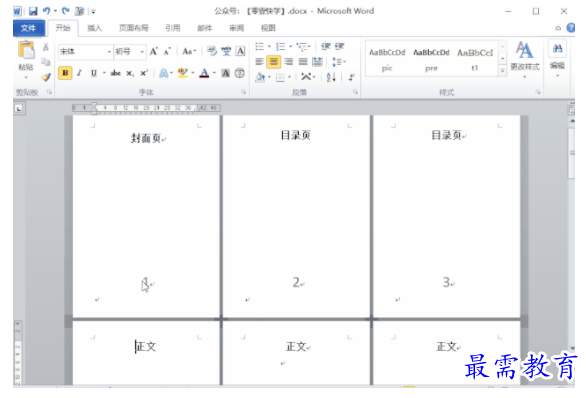Open the Paragraph dialog launcher
The width and height of the screenshot is (586, 398).
pyautogui.click(x=355, y=92)
